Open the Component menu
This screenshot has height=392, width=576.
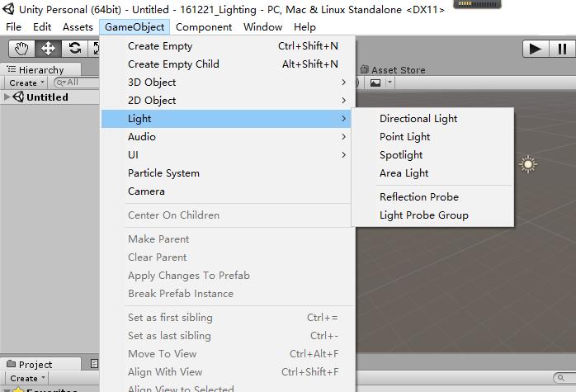point(204,27)
